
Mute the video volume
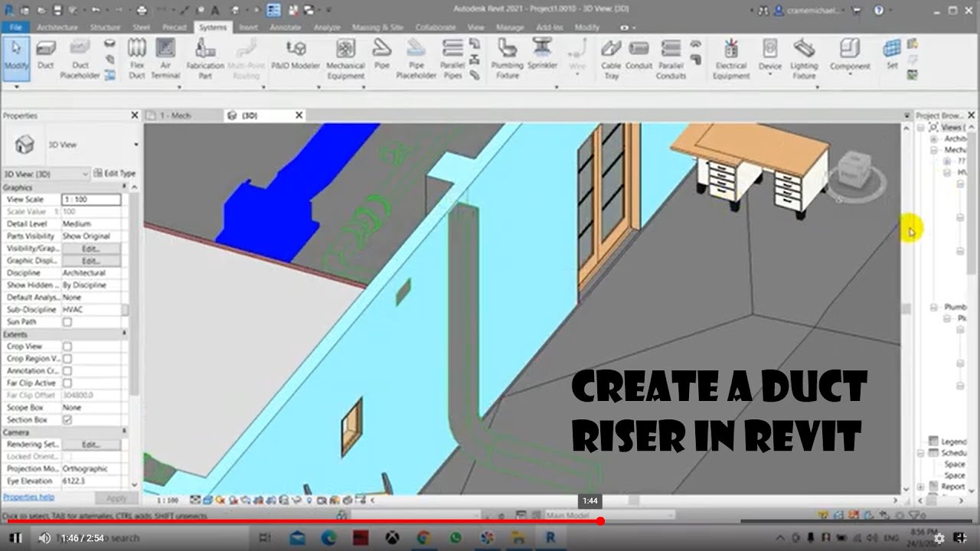(x=44, y=538)
